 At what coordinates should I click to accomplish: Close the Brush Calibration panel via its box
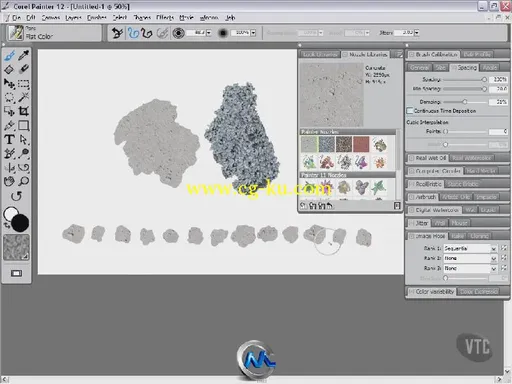point(412,54)
